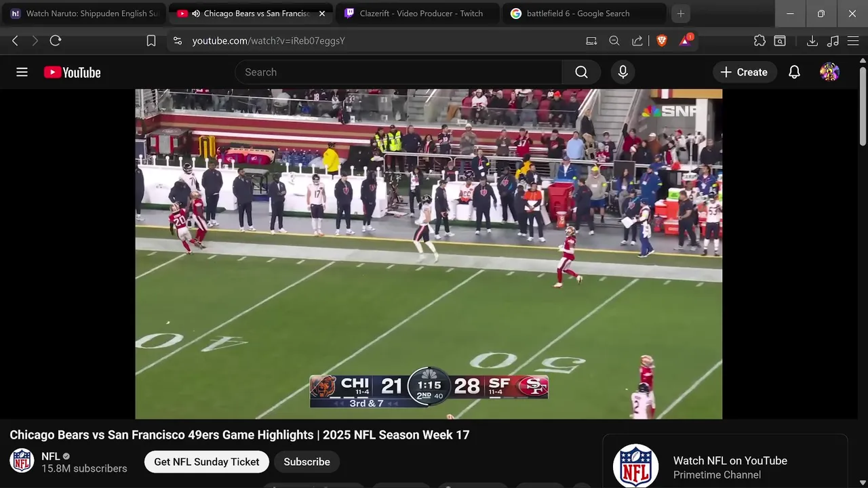
Task: Open the NFL channel name link
Action: (x=51, y=456)
